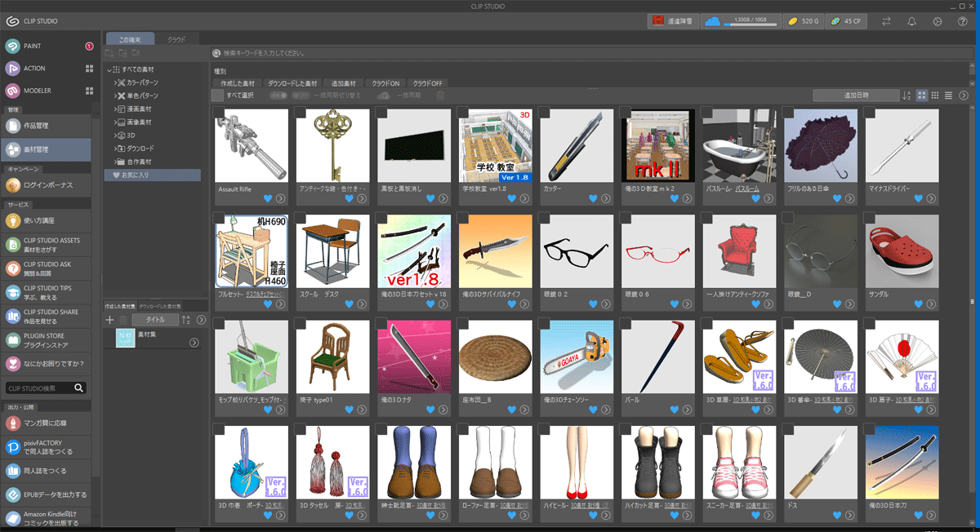Toggle sort order A-Z icon beside 追加日時
This screenshot has width=980, height=532.
[906, 95]
